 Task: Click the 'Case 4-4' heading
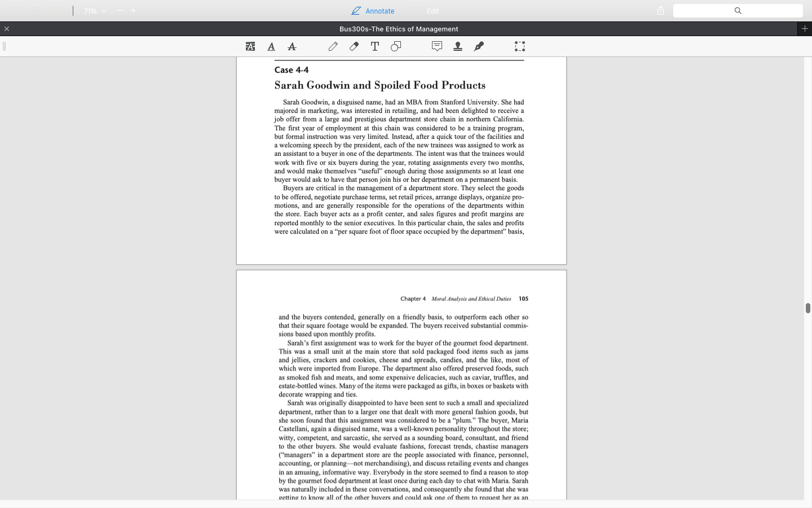292,70
